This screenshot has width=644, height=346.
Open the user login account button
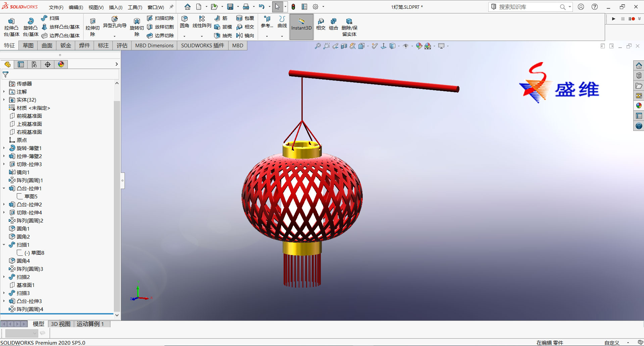click(581, 7)
